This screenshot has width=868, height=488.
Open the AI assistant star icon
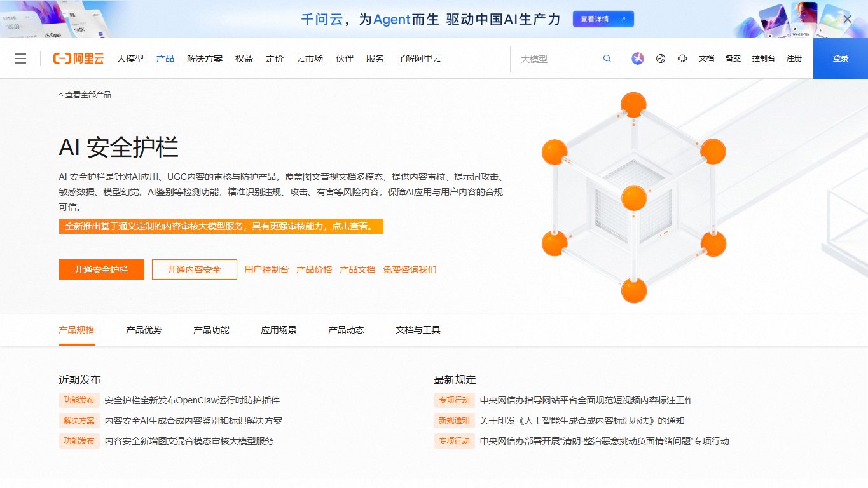pos(638,58)
